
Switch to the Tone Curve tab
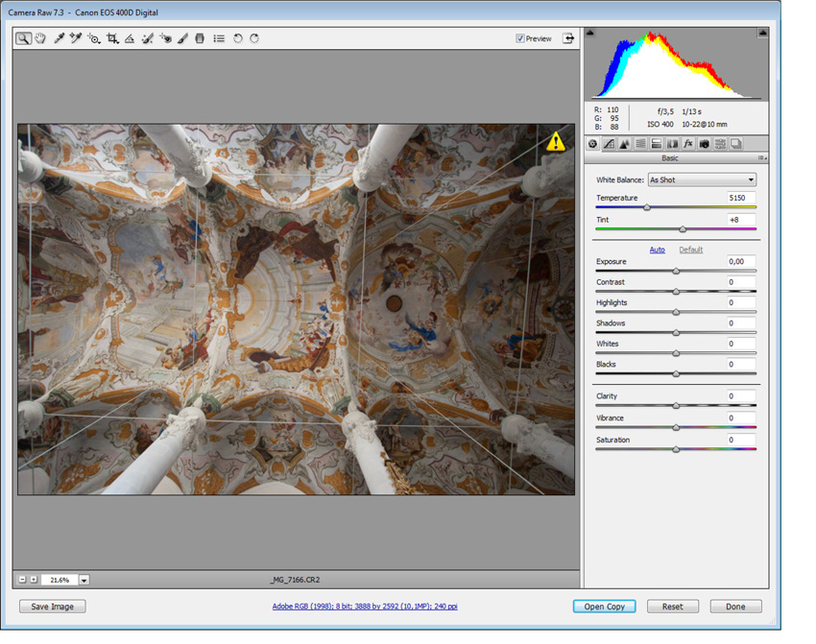pyautogui.click(x=609, y=144)
